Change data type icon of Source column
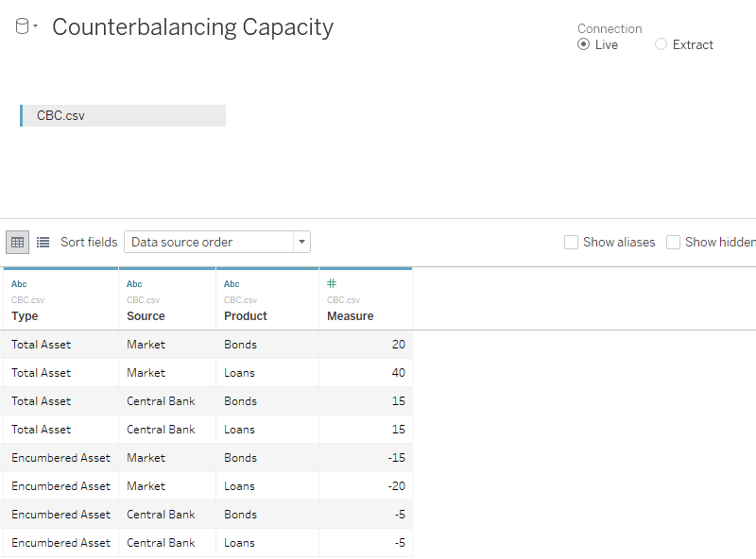Image resolution: width=756 pixels, height=559 pixels. tap(134, 283)
